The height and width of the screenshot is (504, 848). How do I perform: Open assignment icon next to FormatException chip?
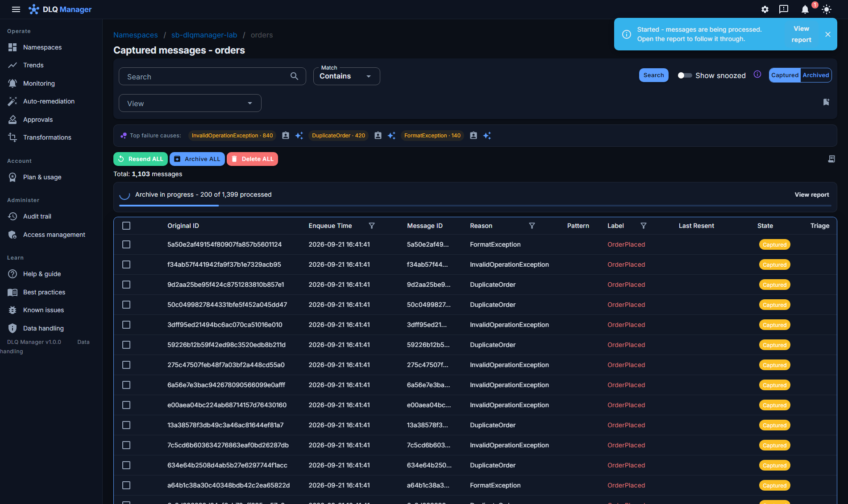tap(474, 136)
